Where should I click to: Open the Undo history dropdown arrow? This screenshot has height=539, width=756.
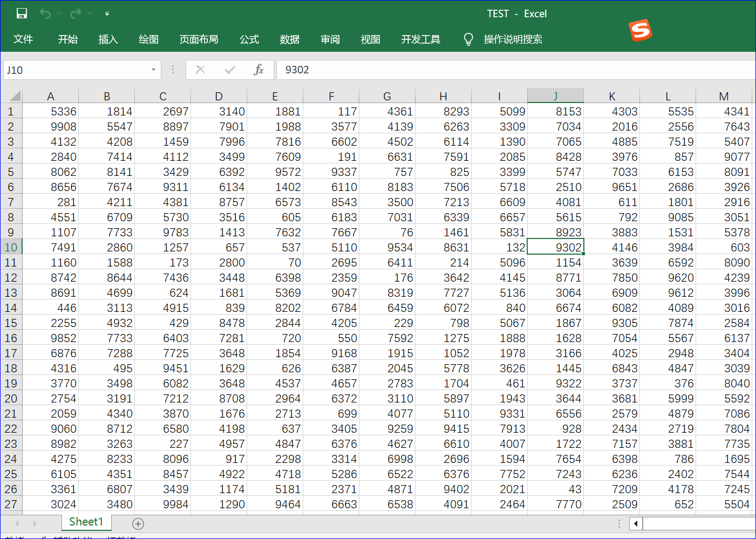click(x=59, y=13)
